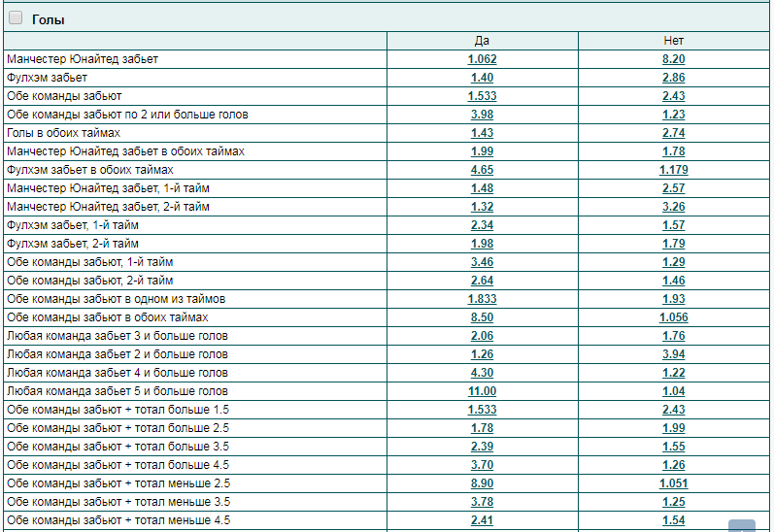Click Да 3.98 for Обе команды забьют по 2 или больше голов
774x532 pixels.
pyautogui.click(x=482, y=115)
